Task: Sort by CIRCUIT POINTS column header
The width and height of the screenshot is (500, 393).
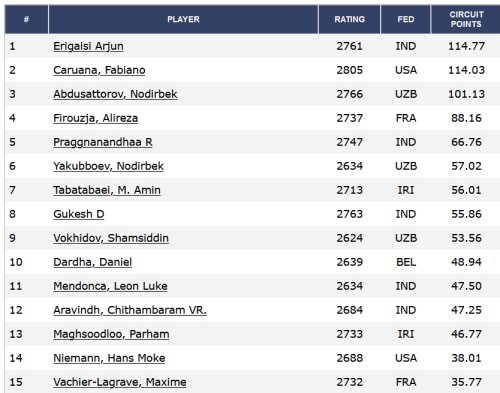Action: (466, 19)
